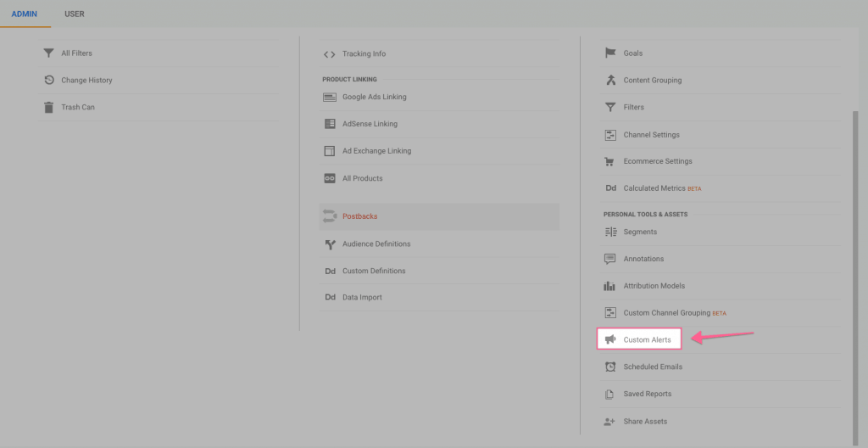This screenshot has height=448, width=868.
Task: Click the Scheduled Emails clock icon
Action: (610, 367)
